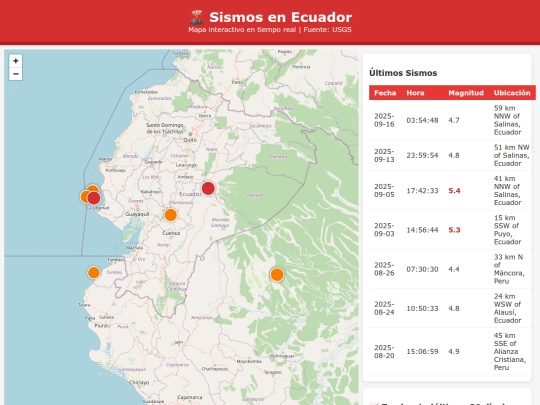Select time cell 07:30:30
The height and width of the screenshot is (405, 540).
[422, 269]
